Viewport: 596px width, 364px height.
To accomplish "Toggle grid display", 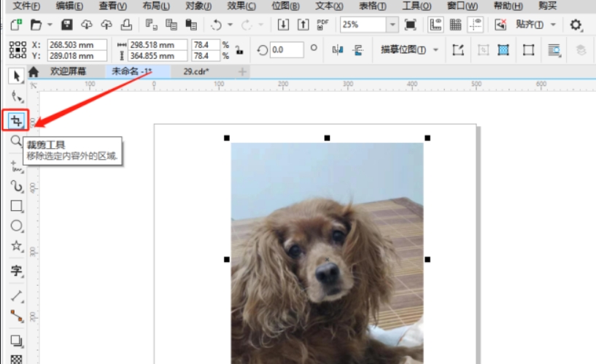I will click(455, 25).
